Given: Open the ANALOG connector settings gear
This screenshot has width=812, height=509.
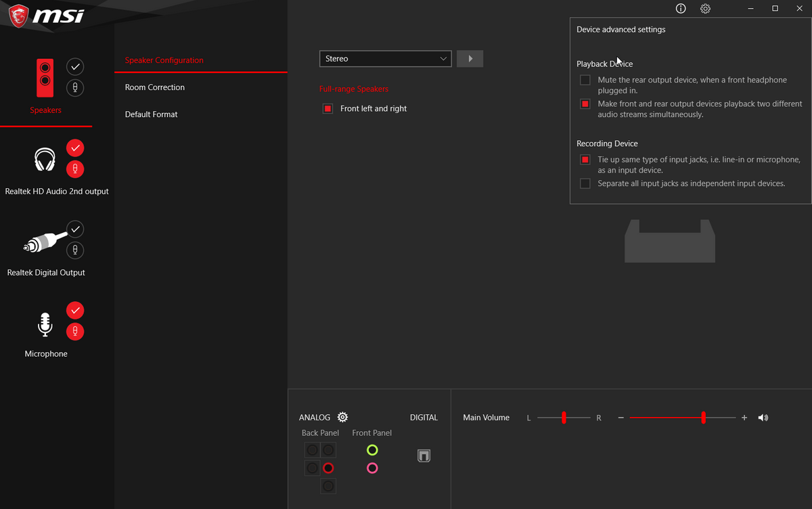Looking at the screenshot, I should coord(342,417).
